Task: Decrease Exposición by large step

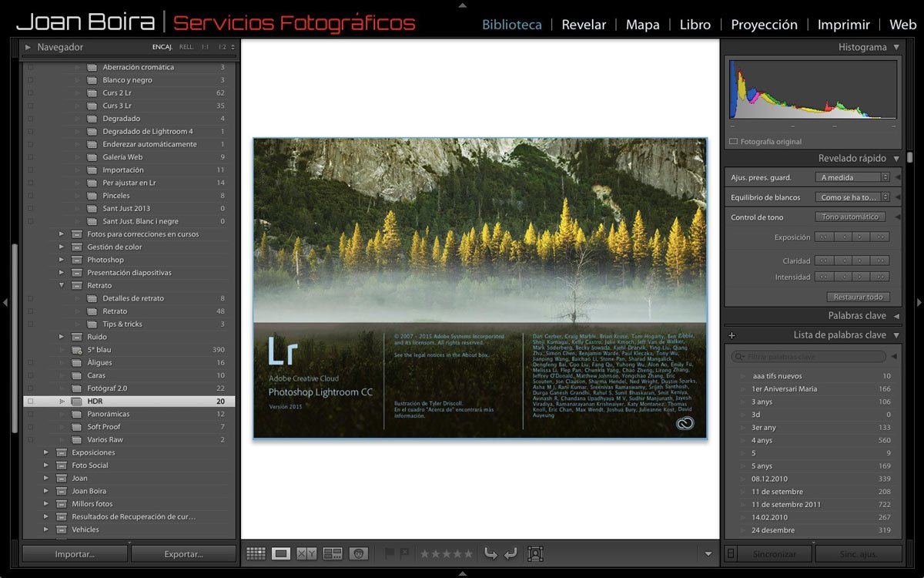Action: [x=824, y=237]
